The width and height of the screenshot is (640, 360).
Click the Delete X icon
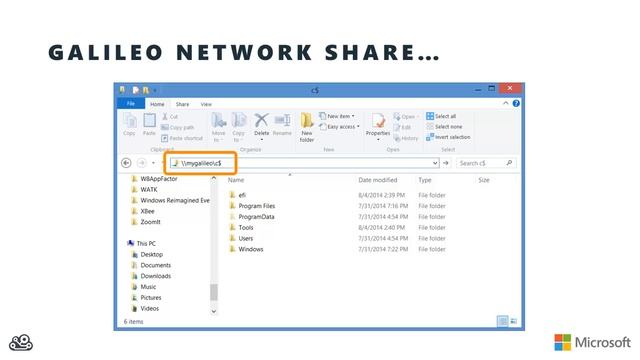[x=261, y=121]
